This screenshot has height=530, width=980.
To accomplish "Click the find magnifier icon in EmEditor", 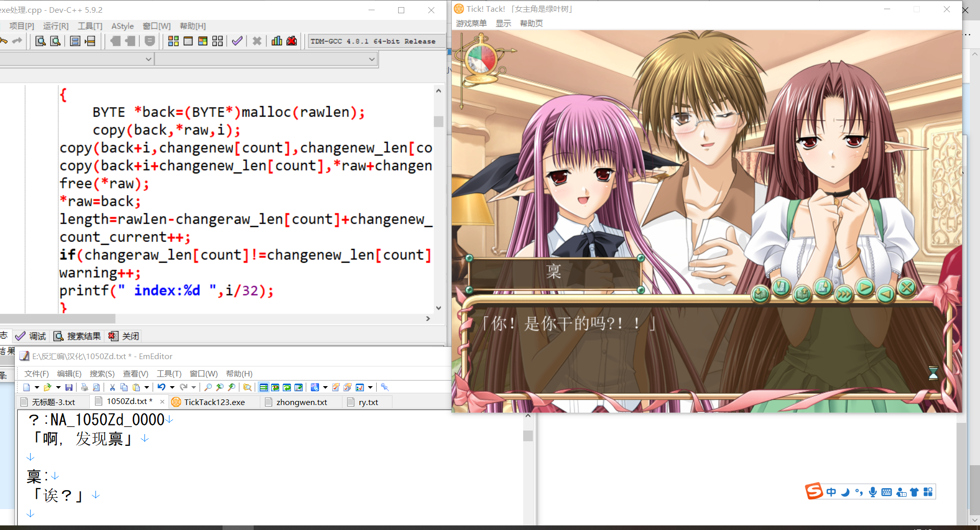I will (208, 388).
